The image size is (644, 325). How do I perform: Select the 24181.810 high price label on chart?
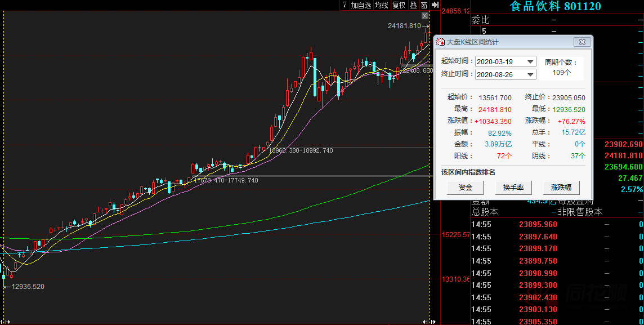(x=404, y=26)
